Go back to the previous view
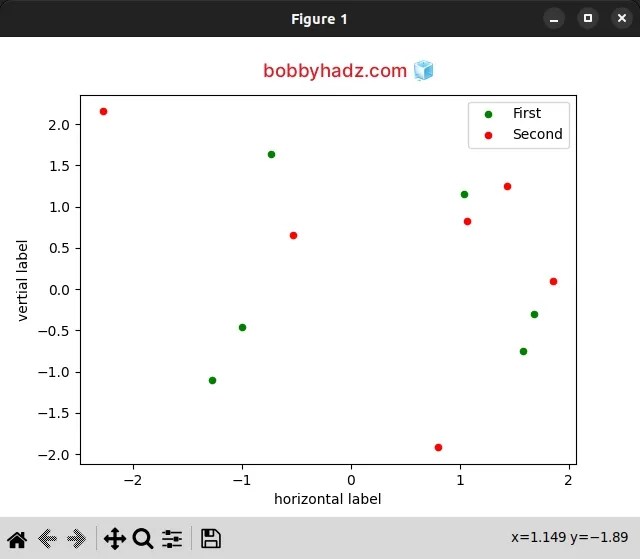 [x=47, y=539]
